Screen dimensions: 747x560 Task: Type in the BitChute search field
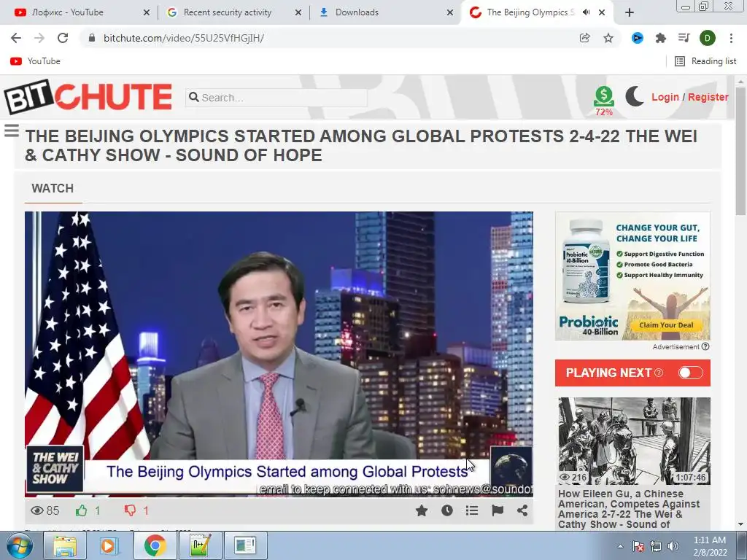point(276,98)
